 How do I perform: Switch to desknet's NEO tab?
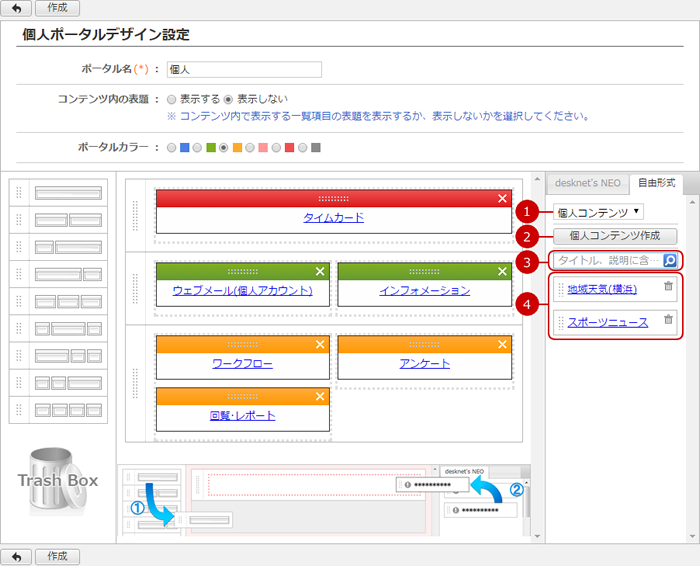pyautogui.click(x=588, y=183)
